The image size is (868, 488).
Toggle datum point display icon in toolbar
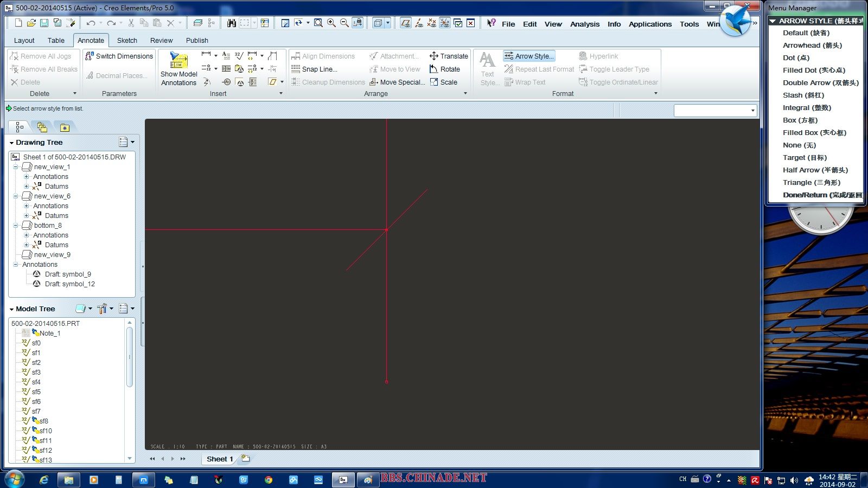click(x=431, y=23)
